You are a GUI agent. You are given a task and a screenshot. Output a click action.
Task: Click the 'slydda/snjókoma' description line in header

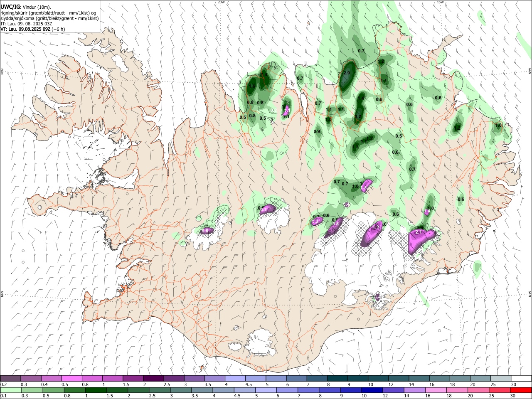coord(49,18)
